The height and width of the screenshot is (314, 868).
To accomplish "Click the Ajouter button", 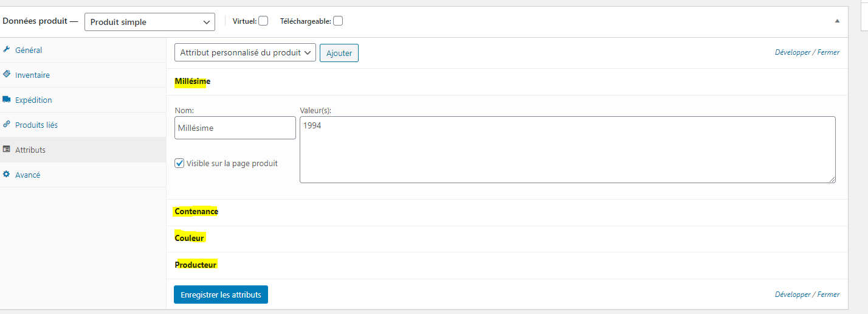I will click(x=339, y=53).
